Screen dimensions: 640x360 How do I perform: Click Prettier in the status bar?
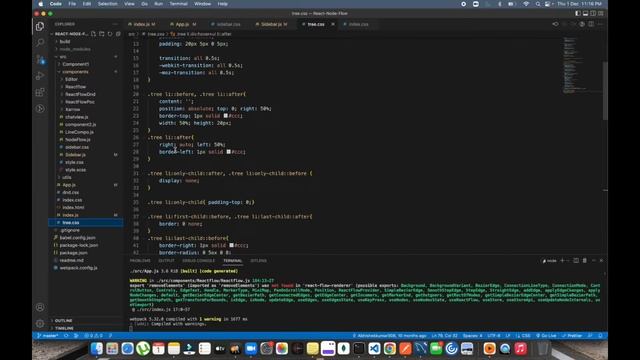pos(573,336)
